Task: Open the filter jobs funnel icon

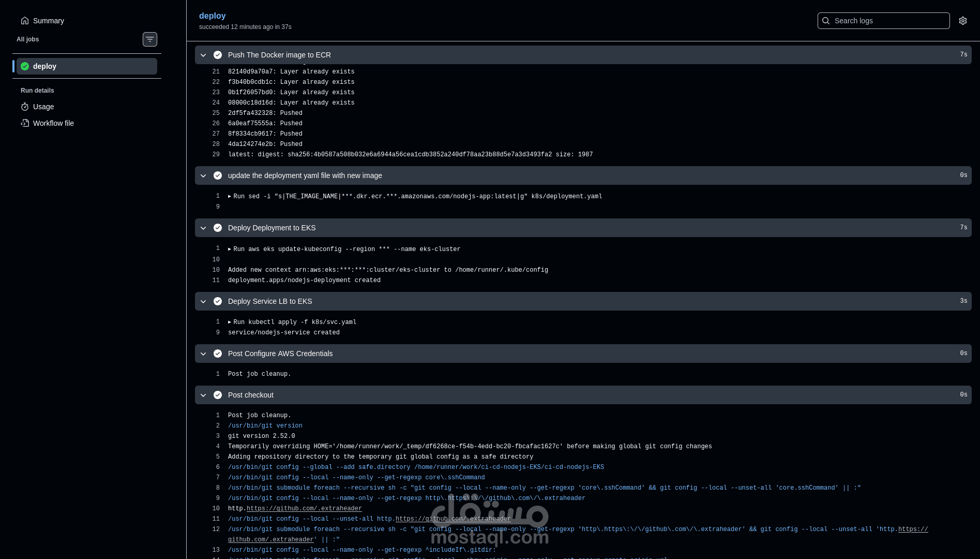Action: (150, 39)
